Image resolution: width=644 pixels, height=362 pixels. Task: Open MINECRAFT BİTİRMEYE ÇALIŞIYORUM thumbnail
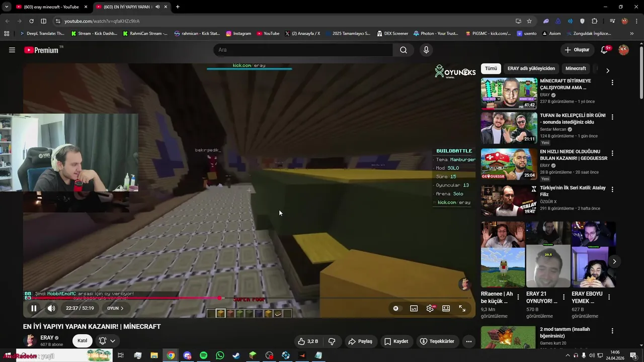(x=509, y=93)
